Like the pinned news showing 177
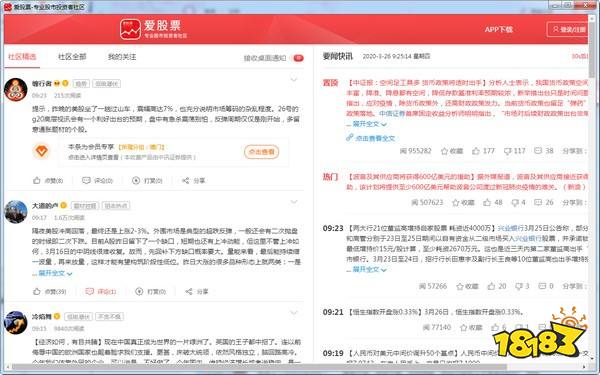 (483, 151)
